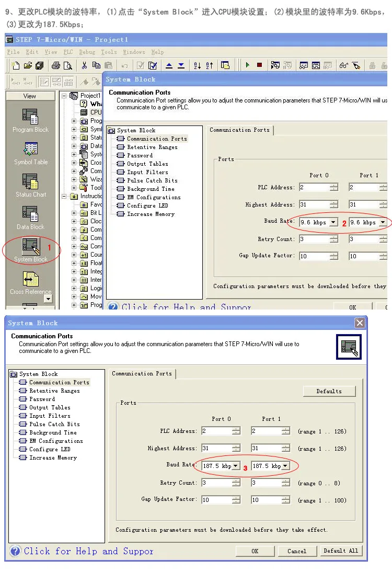Collapse the Instructions tree node

(64, 196)
